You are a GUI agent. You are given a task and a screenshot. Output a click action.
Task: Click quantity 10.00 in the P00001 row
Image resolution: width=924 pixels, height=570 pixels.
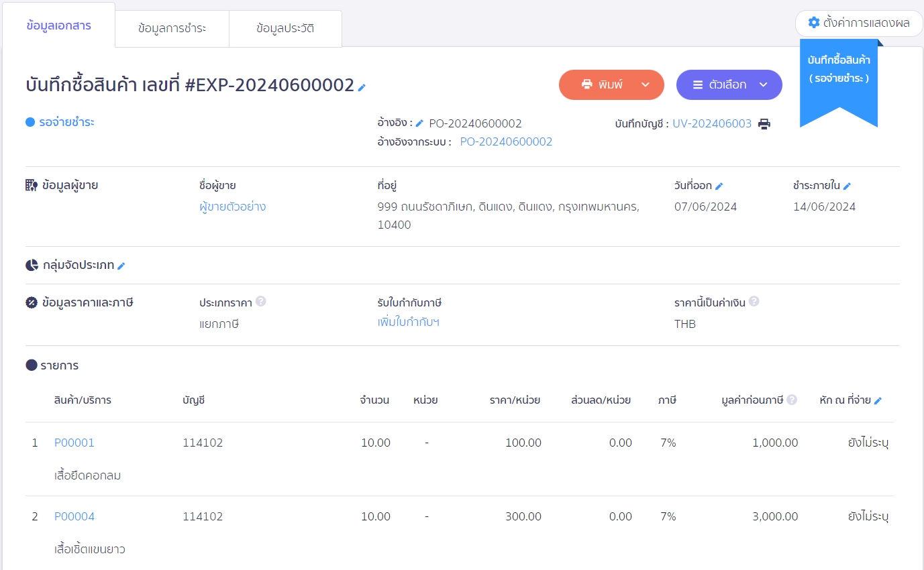tap(376, 443)
